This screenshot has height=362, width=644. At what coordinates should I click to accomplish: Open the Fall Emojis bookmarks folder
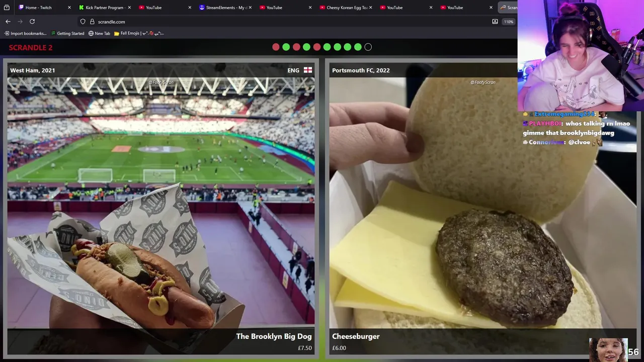click(139, 33)
